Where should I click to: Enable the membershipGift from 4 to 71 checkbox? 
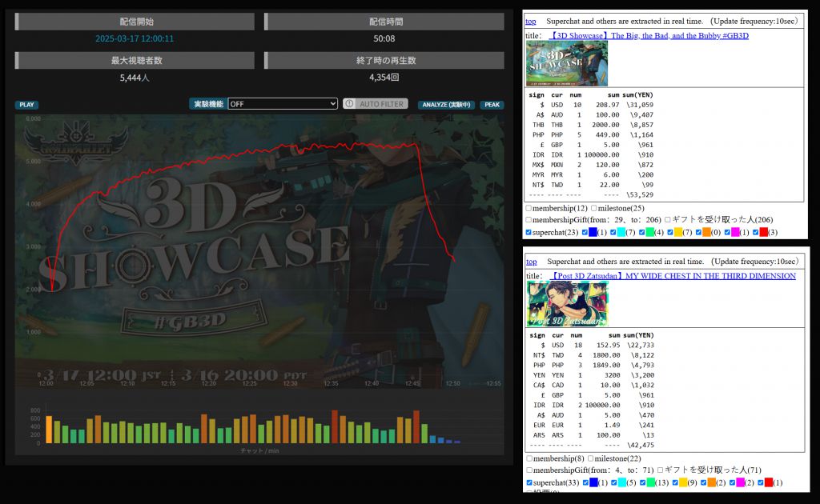(530, 470)
